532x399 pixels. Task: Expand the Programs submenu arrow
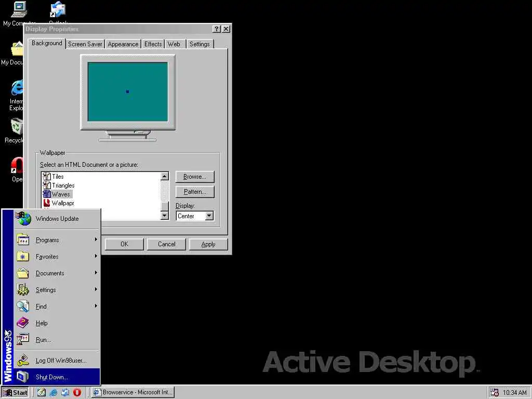(x=96, y=240)
